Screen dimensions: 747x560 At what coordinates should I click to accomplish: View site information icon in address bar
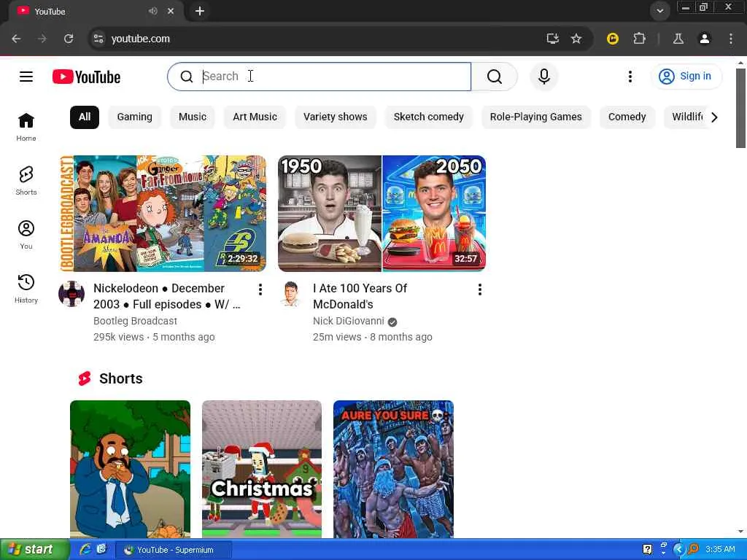pyautogui.click(x=98, y=39)
